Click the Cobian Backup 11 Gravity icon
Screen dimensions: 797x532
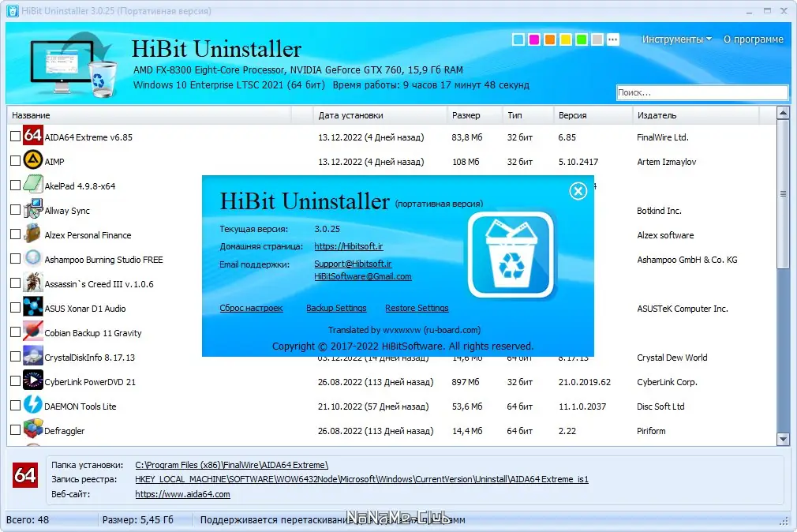click(33, 332)
